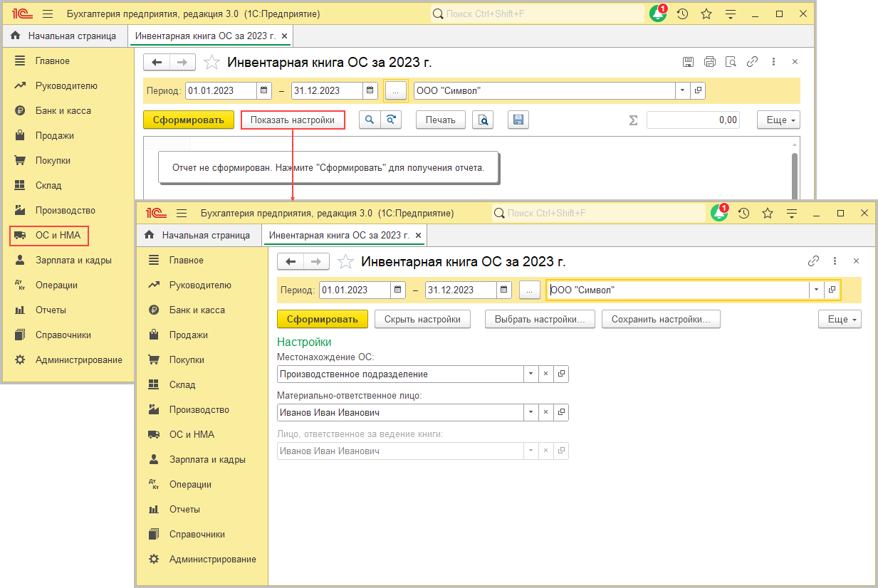Image resolution: width=878 pixels, height=588 pixels.
Task: Click start date 01.01.2023 field in front window
Action: pos(355,290)
